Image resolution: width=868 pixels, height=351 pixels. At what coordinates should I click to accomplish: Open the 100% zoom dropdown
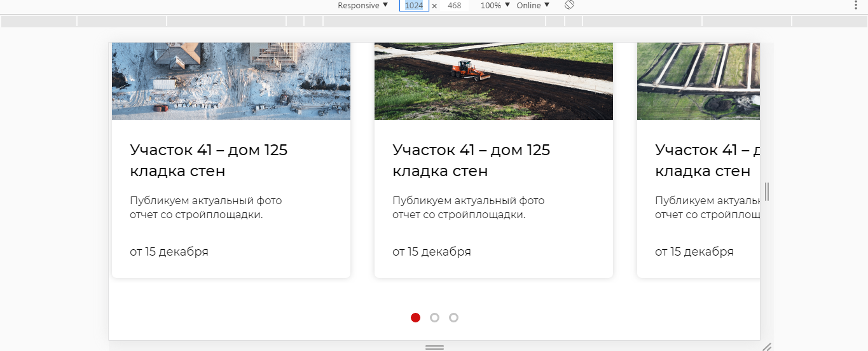click(x=495, y=5)
